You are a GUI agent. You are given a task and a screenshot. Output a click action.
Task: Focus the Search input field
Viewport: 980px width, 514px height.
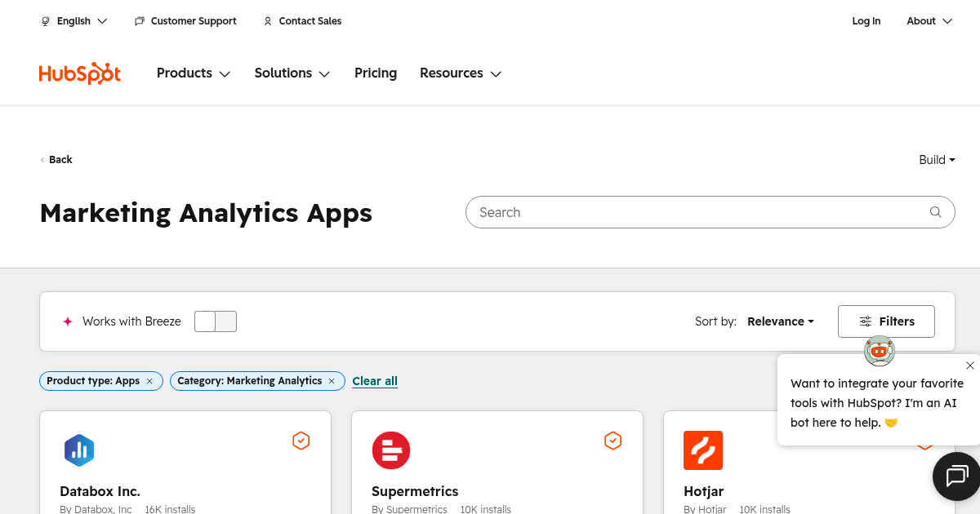click(710, 212)
